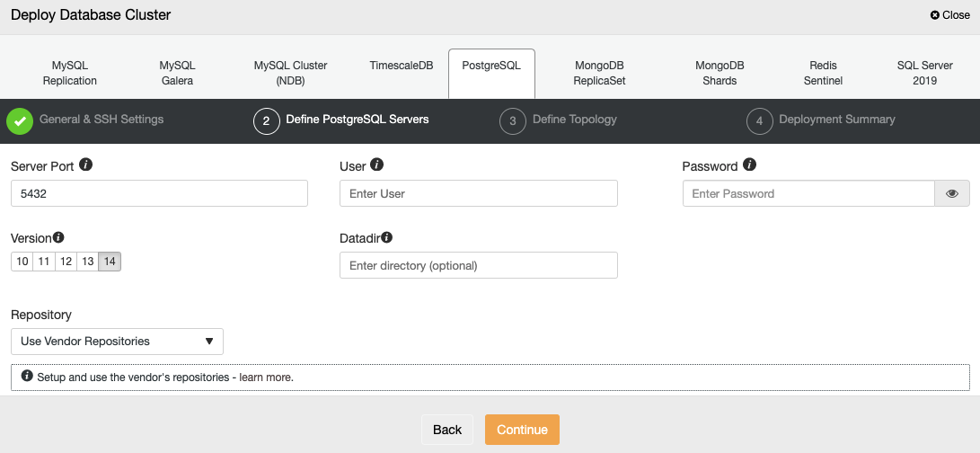The height and width of the screenshot is (453, 980).
Task: Choose version 13 button
Action: click(x=87, y=262)
